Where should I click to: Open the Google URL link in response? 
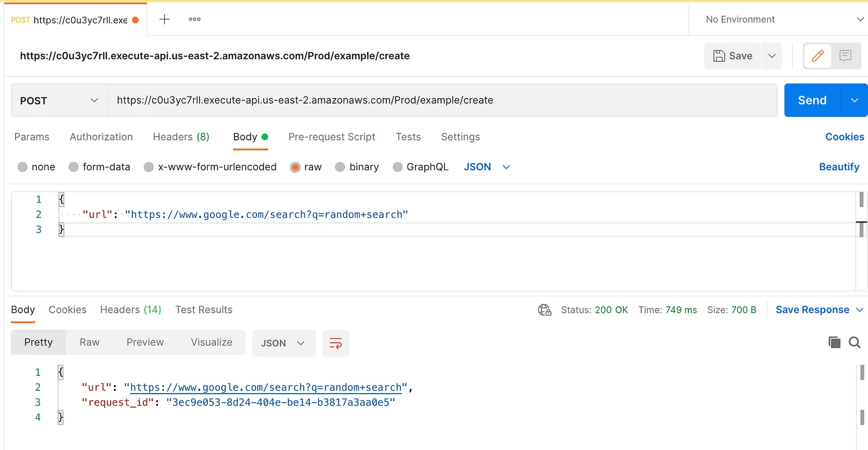point(266,388)
